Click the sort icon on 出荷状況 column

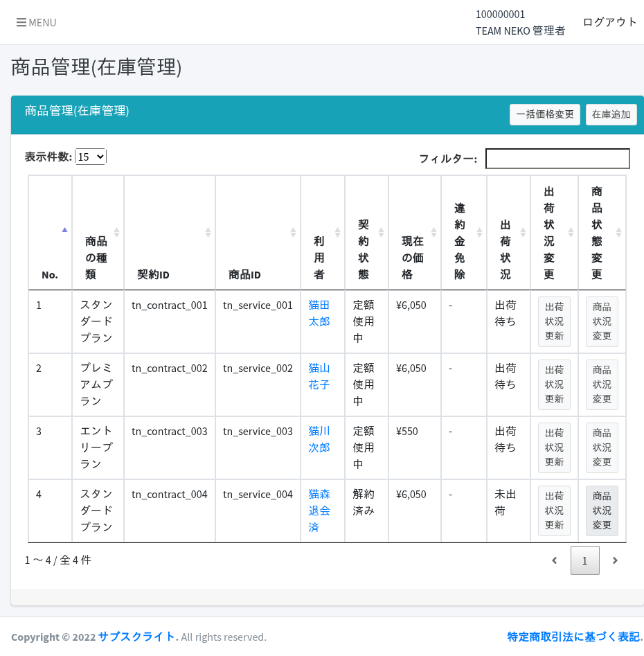click(x=523, y=232)
